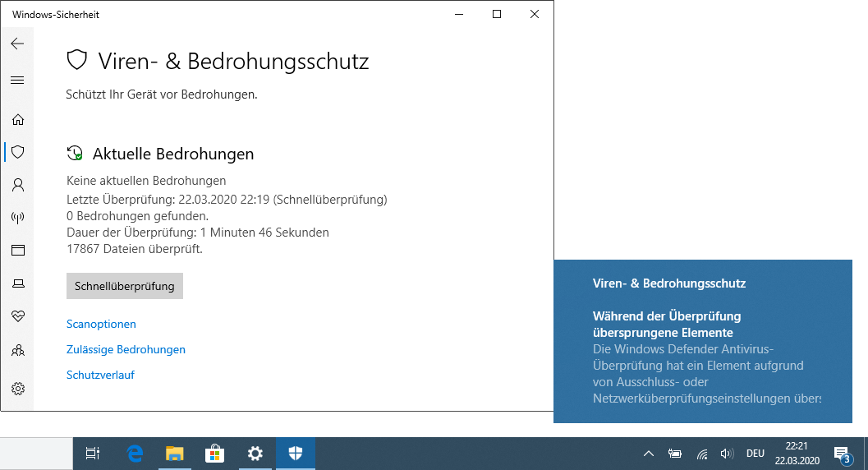The width and height of the screenshot is (868, 470).
Task: Open Account protection person icon
Action: coord(18,185)
